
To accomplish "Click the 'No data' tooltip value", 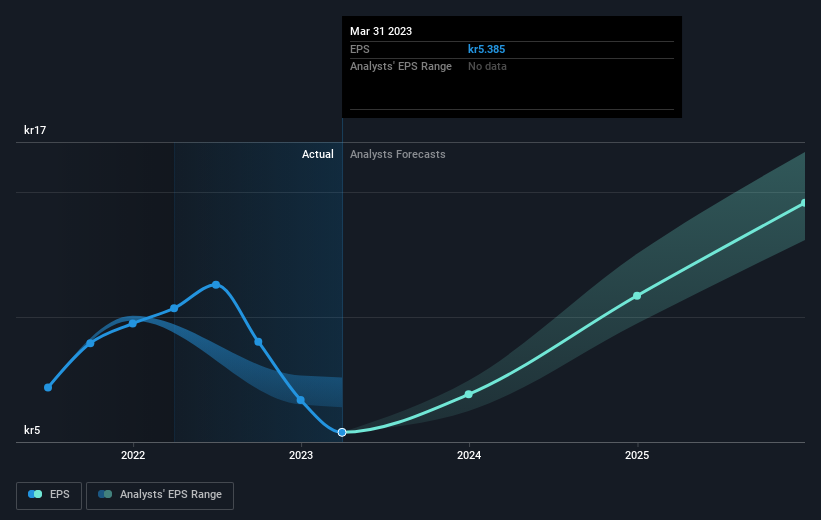I will [x=487, y=67].
